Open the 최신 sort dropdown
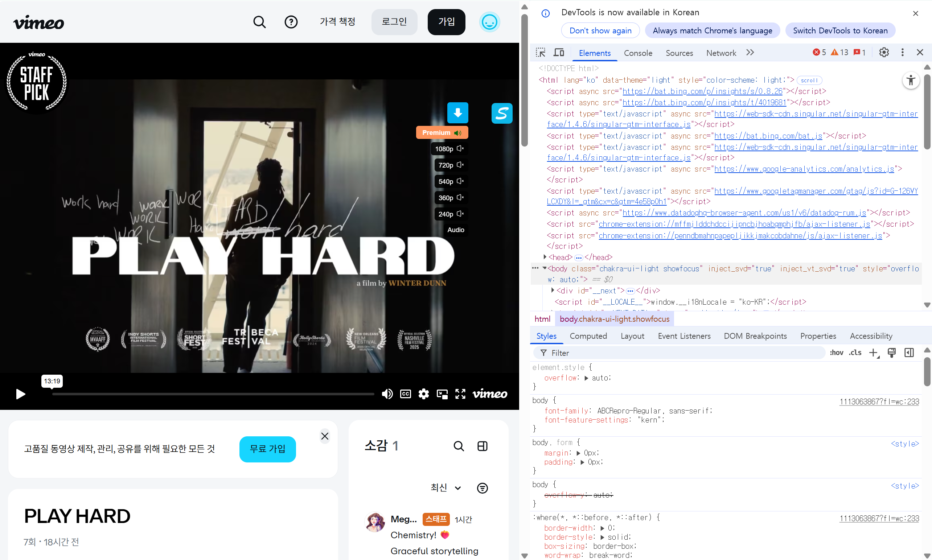Image resolution: width=932 pixels, height=560 pixels. (445, 487)
